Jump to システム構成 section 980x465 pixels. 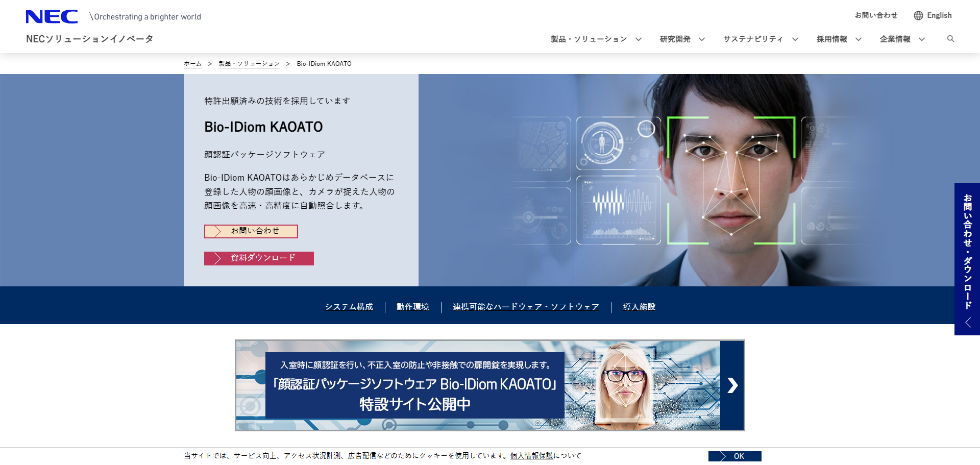coord(349,307)
